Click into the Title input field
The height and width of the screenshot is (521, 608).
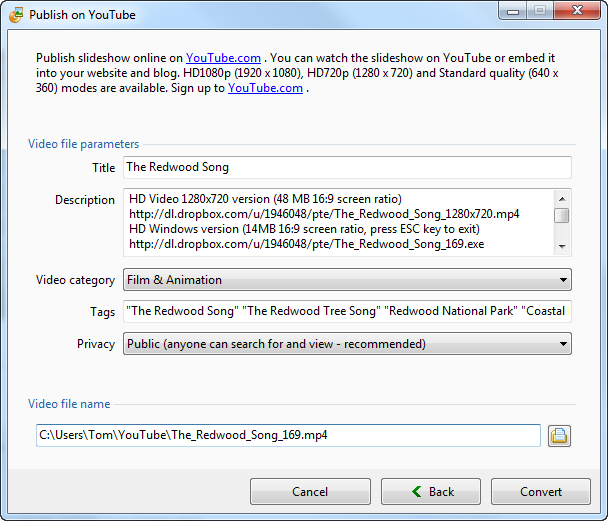point(347,167)
